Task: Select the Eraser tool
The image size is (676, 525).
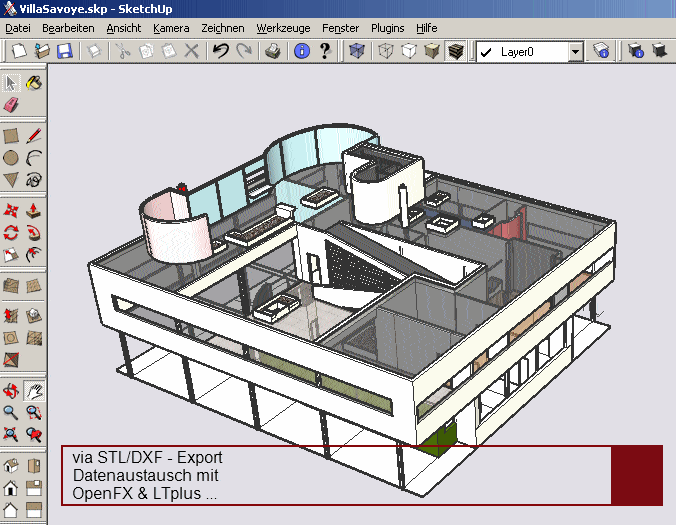Action: pyautogui.click(x=11, y=105)
